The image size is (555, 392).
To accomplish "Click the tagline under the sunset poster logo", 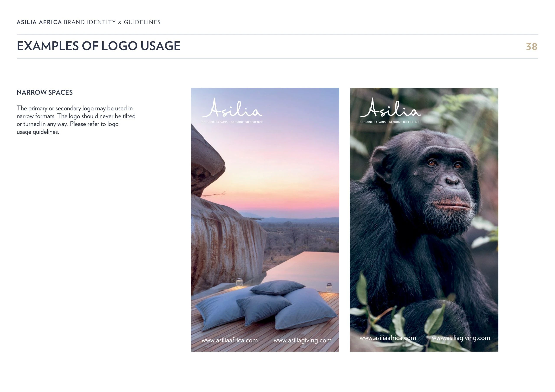I will click(232, 122).
